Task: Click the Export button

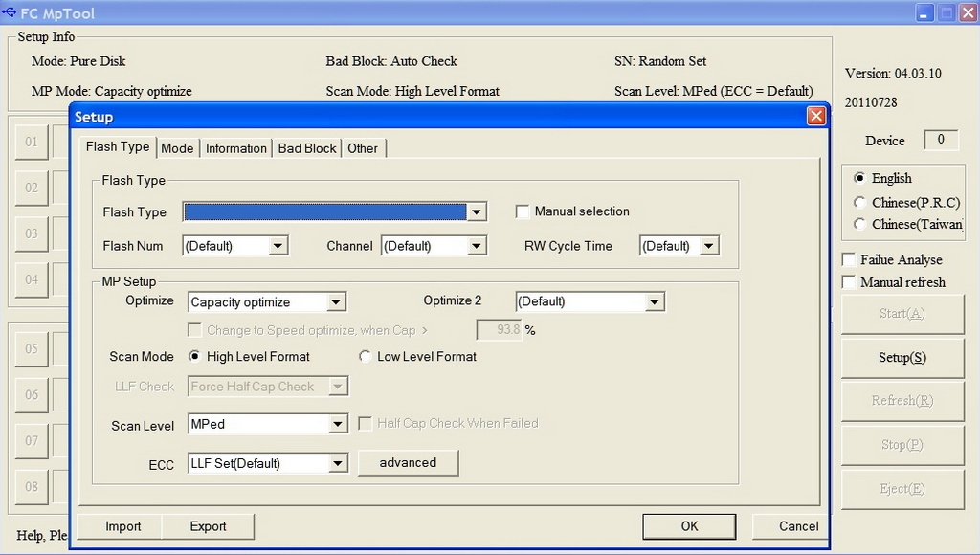Action: pyautogui.click(x=208, y=526)
